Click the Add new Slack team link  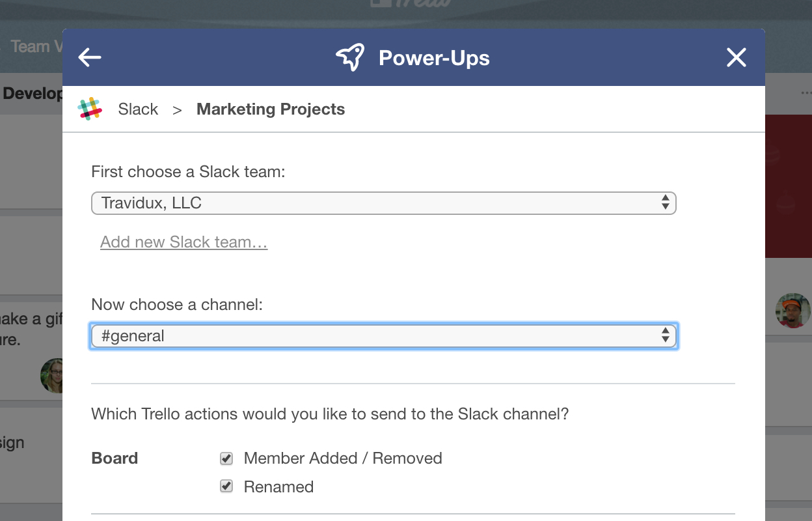click(x=183, y=242)
